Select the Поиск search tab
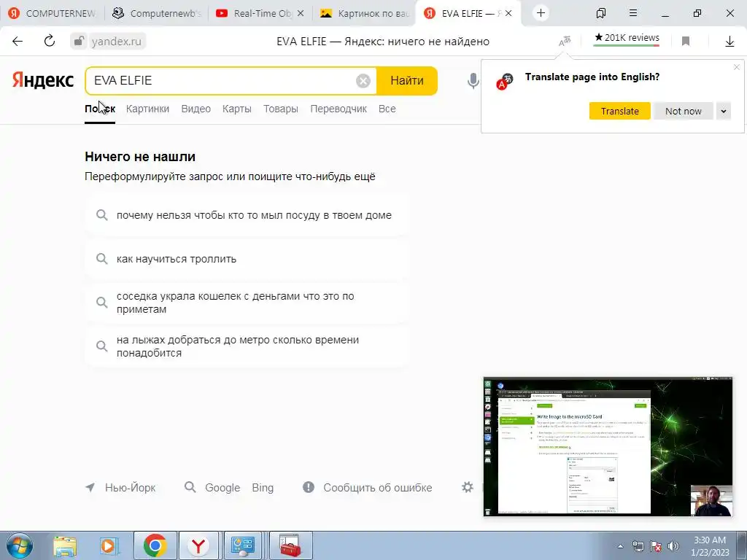The width and height of the screenshot is (747, 560). pyautogui.click(x=100, y=109)
